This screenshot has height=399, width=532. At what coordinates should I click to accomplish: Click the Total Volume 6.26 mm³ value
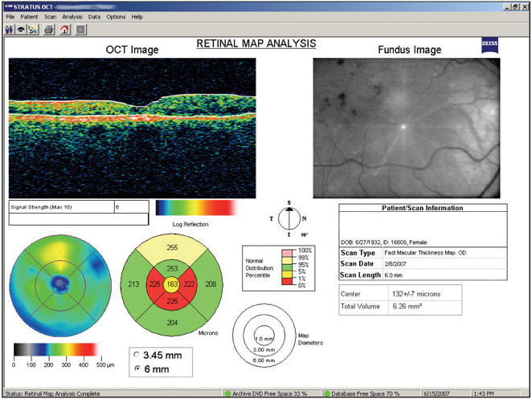tap(407, 306)
